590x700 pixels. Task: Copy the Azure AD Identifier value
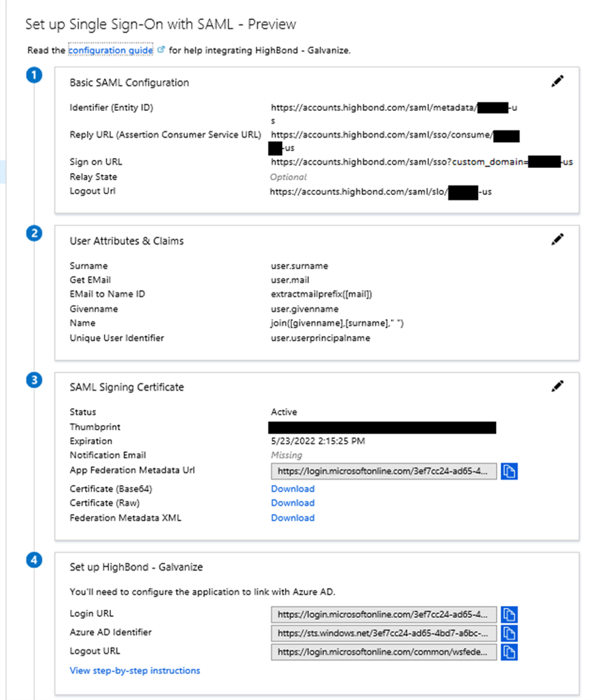(509, 634)
